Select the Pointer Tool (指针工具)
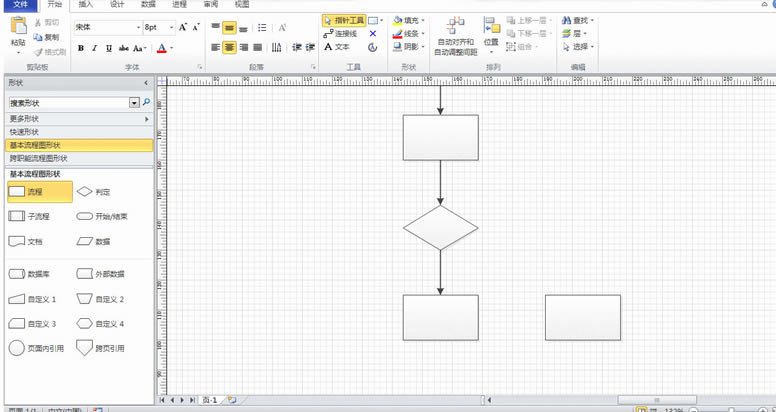This screenshot has height=412, width=776. pos(344,20)
